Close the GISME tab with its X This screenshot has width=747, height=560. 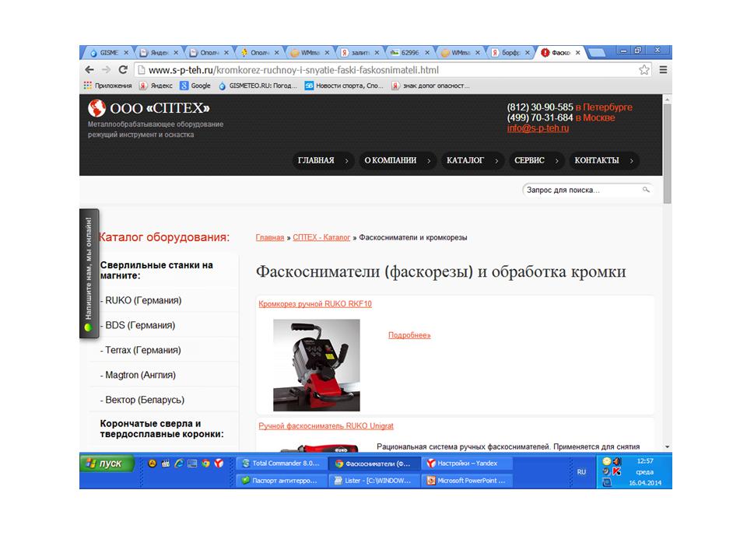126,52
